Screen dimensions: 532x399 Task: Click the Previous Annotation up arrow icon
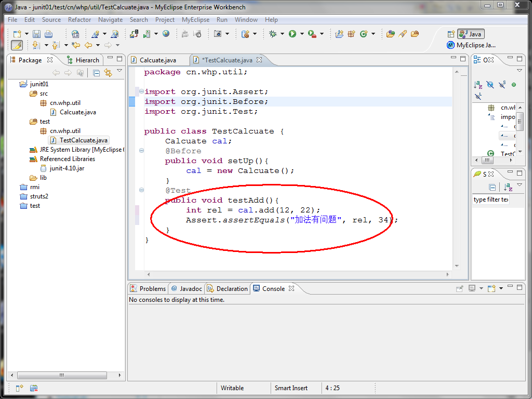[56, 45]
